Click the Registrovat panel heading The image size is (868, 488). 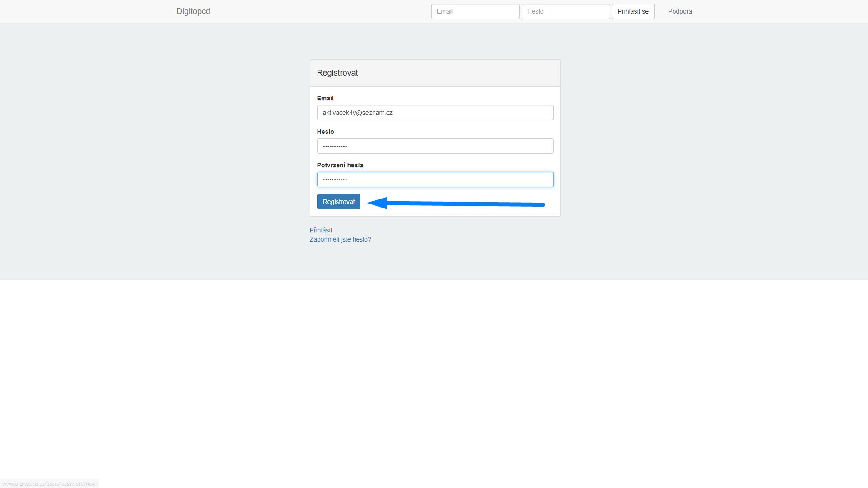pos(337,73)
